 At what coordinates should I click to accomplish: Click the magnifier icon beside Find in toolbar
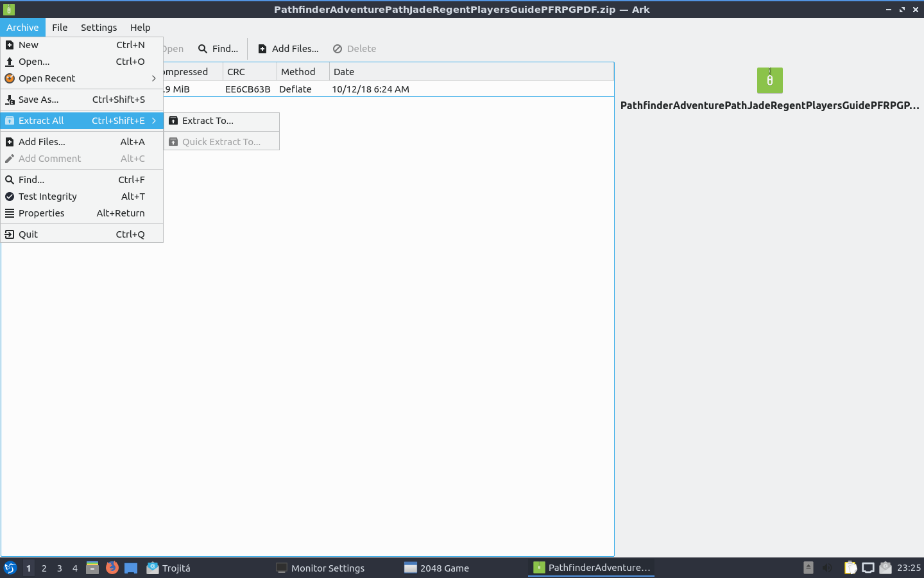[x=203, y=49]
